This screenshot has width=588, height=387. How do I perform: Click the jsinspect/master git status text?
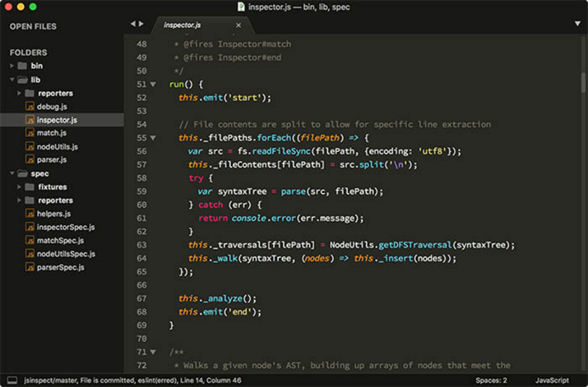click(51, 380)
